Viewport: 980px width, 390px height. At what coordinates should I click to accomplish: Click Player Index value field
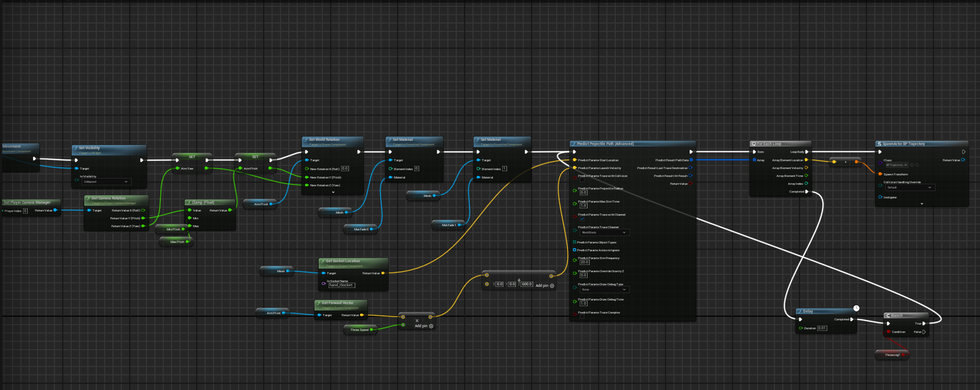tap(25, 211)
